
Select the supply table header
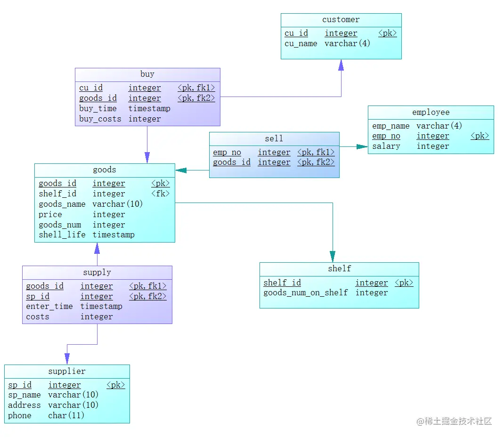click(x=97, y=272)
